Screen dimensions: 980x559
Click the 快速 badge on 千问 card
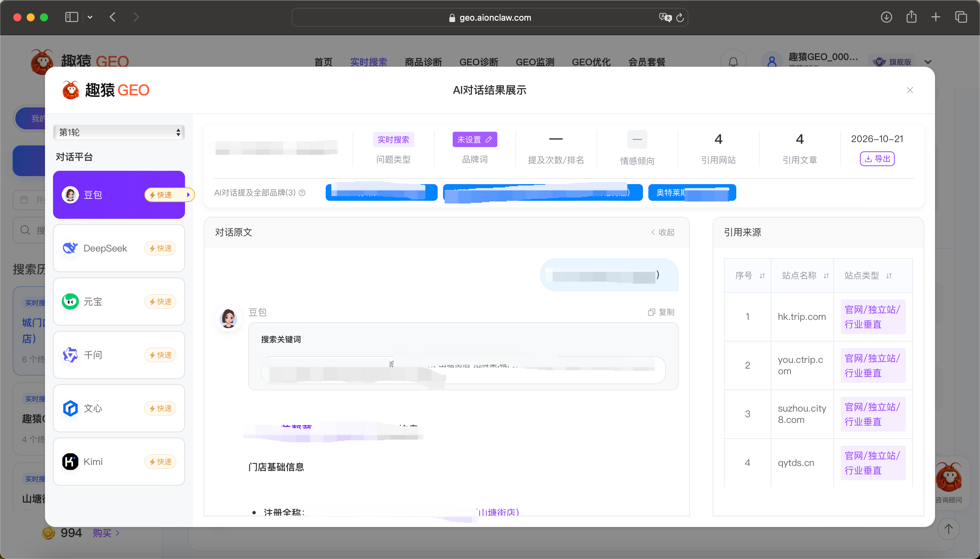[x=160, y=355]
